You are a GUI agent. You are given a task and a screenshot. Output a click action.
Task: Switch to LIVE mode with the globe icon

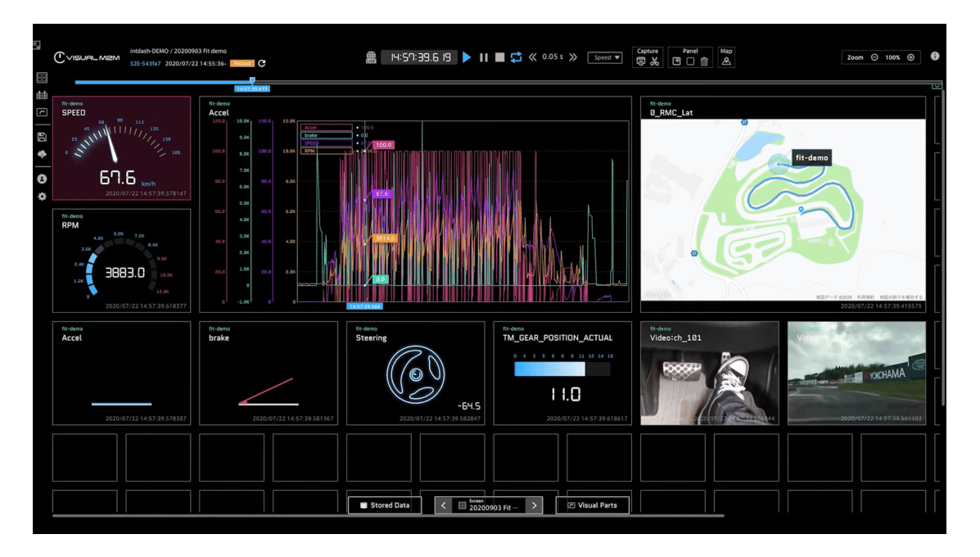[371, 57]
